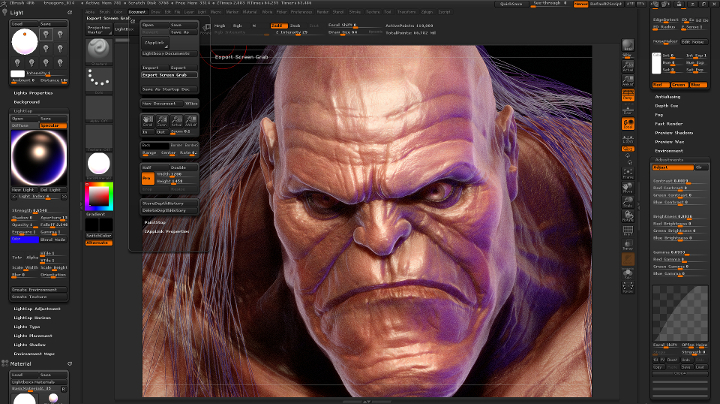This screenshot has height=404, width=720.
Task: Open the Dots stroke type thumbnail
Action: (99, 80)
